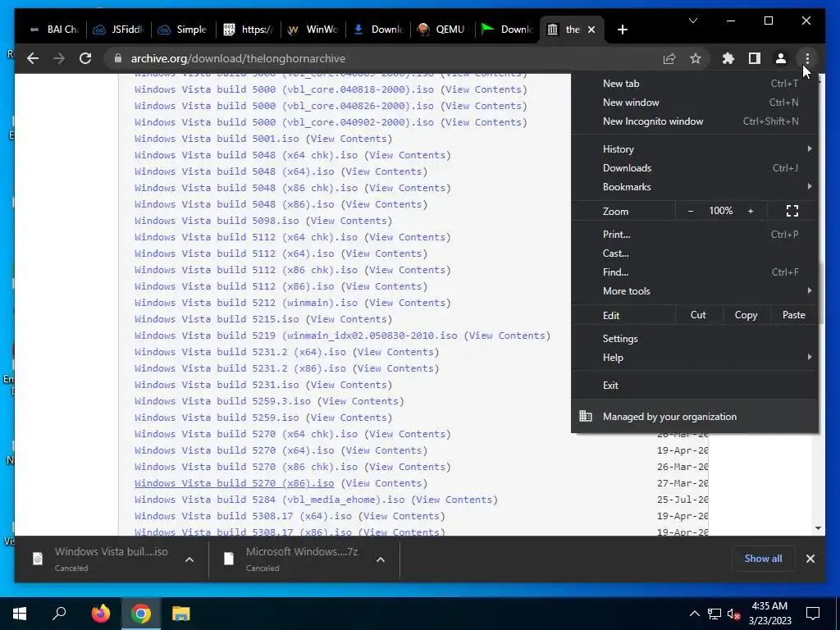Click the muted volume tray icon

(x=734, y=614)
